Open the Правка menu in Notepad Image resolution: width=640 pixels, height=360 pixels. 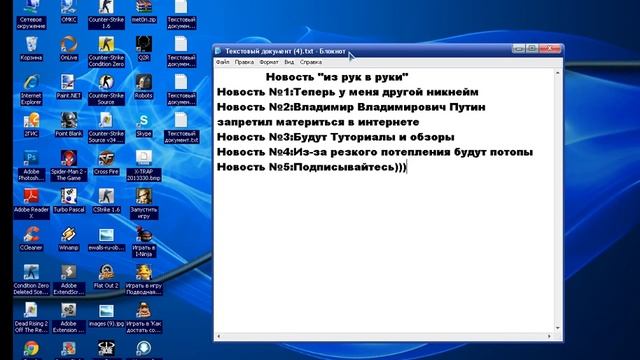click(x=244, y=62)
